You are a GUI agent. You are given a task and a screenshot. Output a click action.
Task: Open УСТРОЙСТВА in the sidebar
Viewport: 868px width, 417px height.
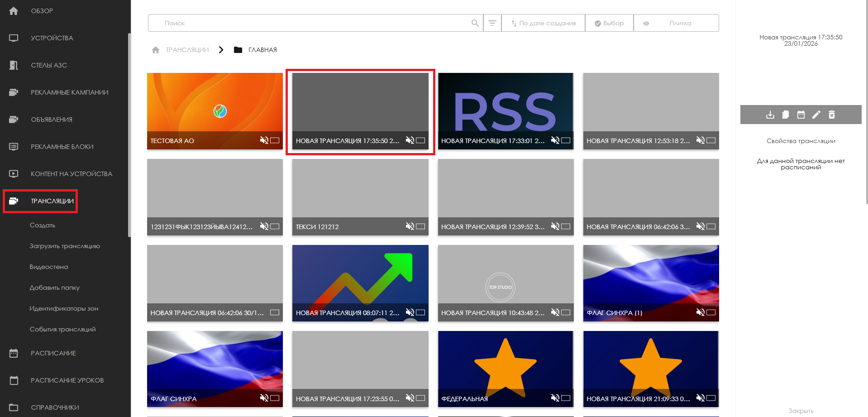52,38
